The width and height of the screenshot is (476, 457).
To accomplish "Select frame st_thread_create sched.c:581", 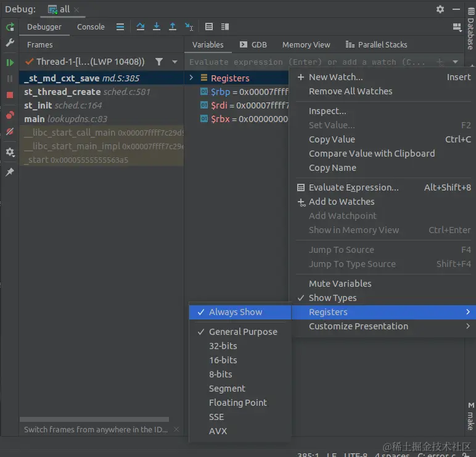I will (x=101, y=92).
